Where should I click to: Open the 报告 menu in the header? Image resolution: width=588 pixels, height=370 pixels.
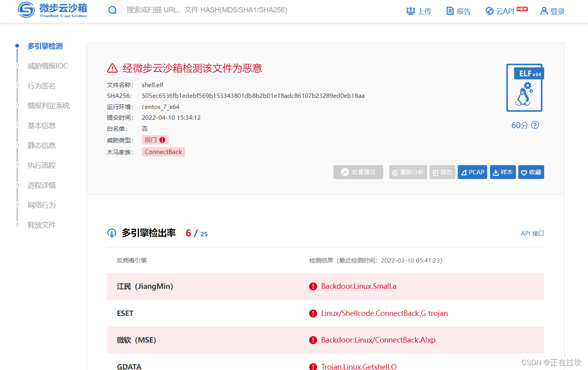[x=459, y=11]
